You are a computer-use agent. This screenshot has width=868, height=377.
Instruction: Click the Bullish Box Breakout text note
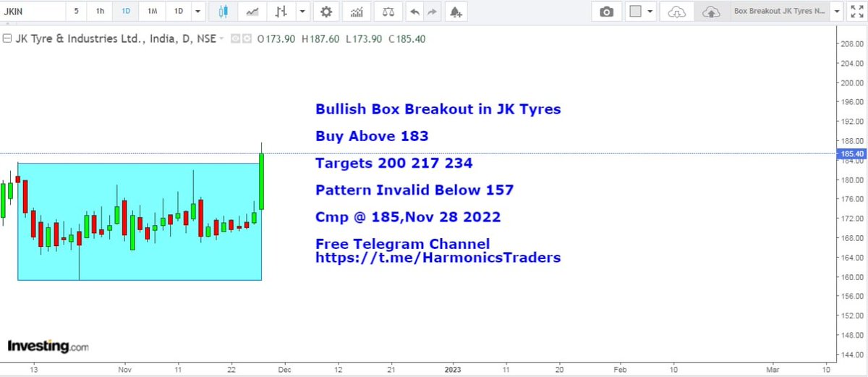pyautogui.click(x=438, y=109)
